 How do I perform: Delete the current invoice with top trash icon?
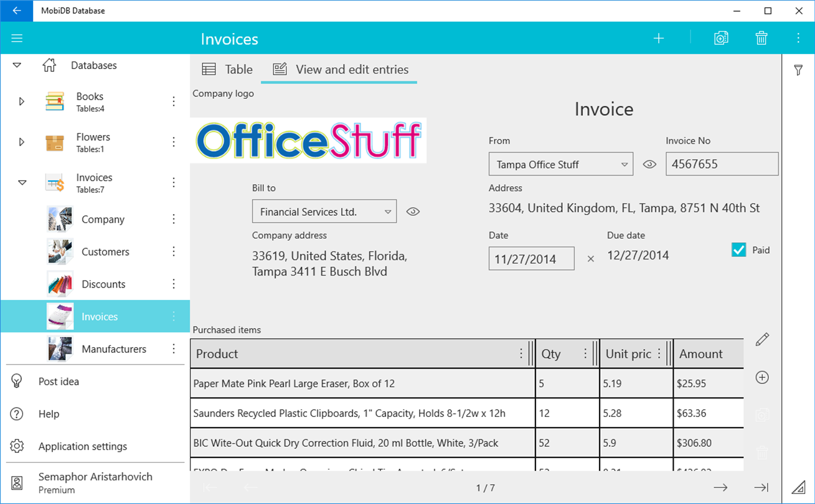point(761,39)
